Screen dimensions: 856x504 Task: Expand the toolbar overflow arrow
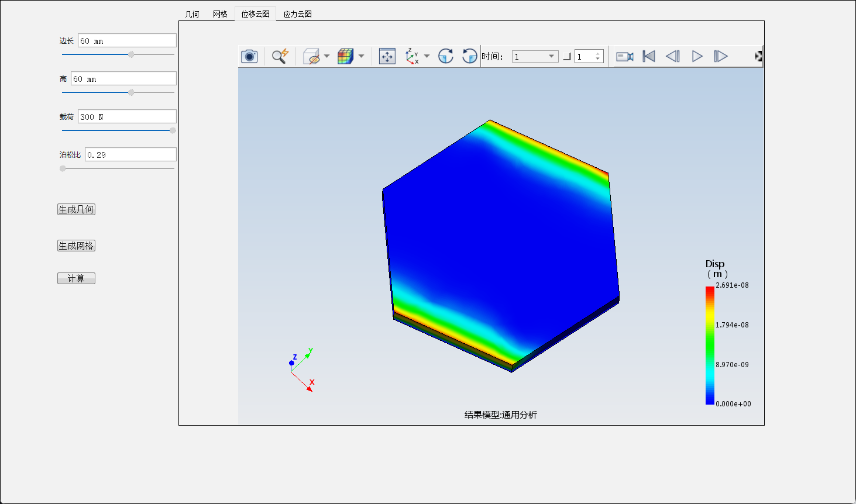coord(759,56)
